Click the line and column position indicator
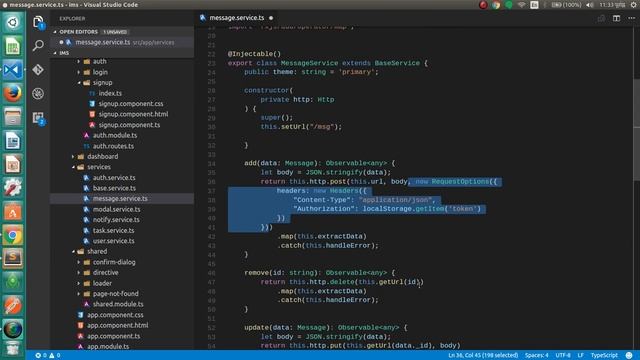Image resolution: width=640 pixels, height=360 pixels. (483, 355)
